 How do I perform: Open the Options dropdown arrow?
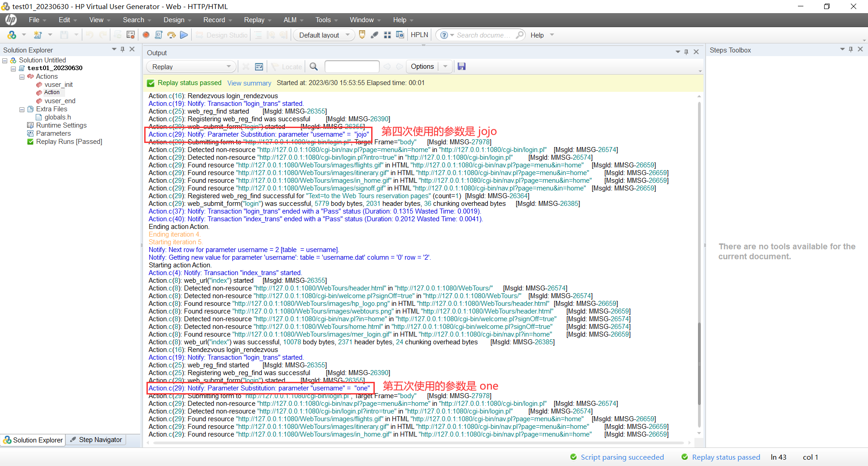[x=445, y=67]
